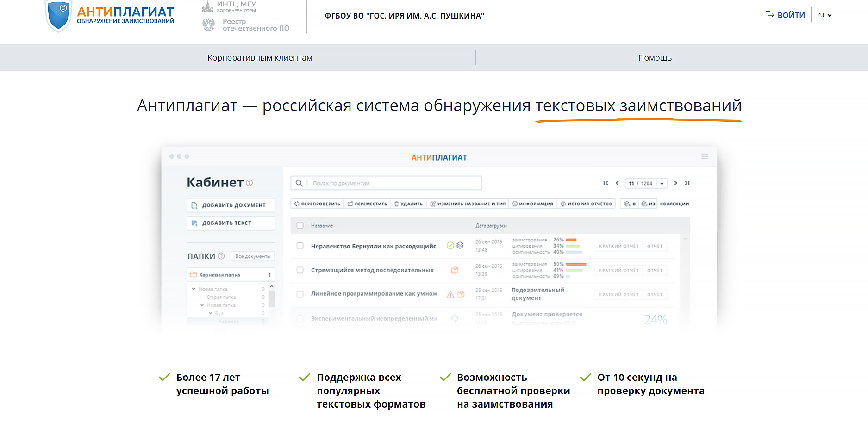Viewport: 868px width, 421px height.
Task: Click the loading spinner icon in Экспериментальный row
Action: (x=455, y=318)
